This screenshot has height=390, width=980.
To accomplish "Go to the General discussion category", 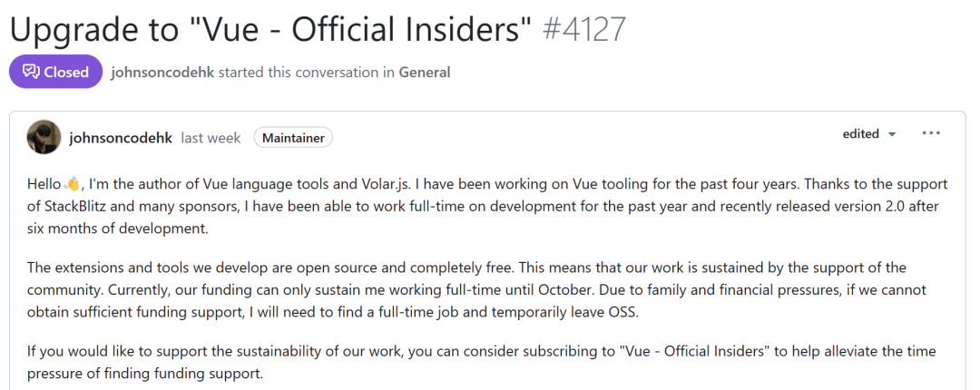I will 424,73.
